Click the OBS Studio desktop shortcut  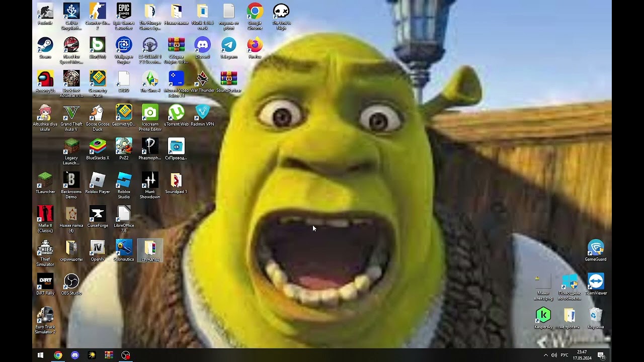click(71, 284)
